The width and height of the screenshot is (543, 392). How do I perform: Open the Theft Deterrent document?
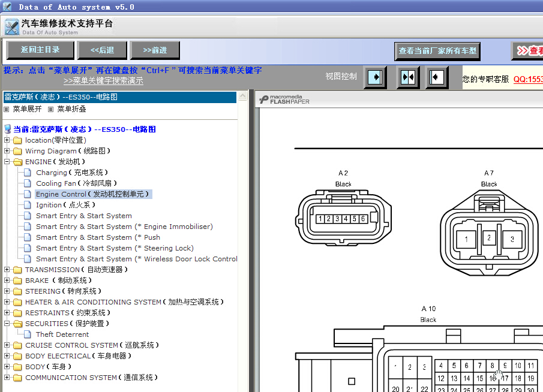click(62, 334)
